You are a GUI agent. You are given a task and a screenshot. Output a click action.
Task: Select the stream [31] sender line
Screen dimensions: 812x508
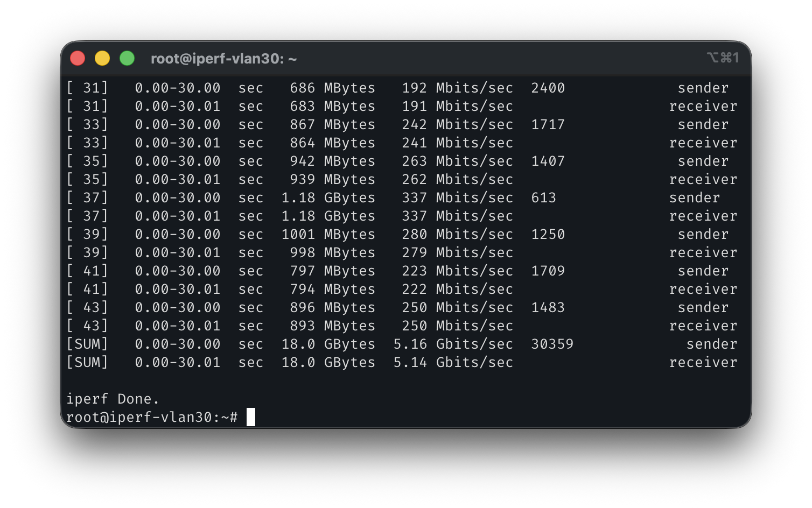coord(323,88)
